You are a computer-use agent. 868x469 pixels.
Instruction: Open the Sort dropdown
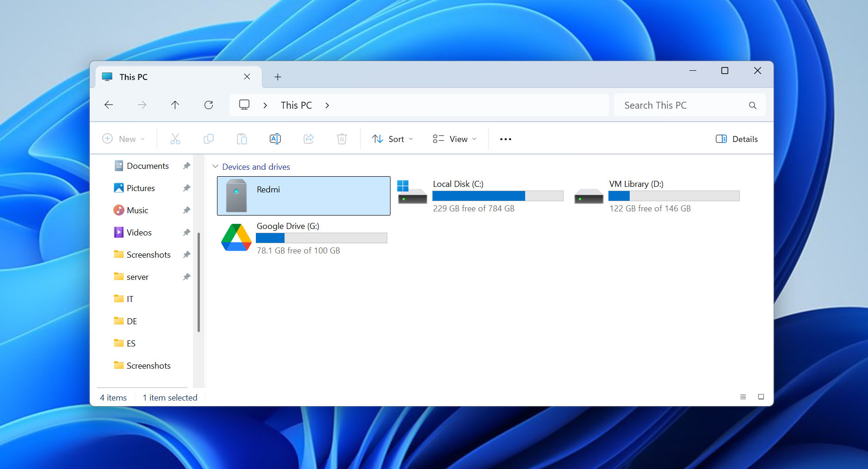click(x=392, y=139)
